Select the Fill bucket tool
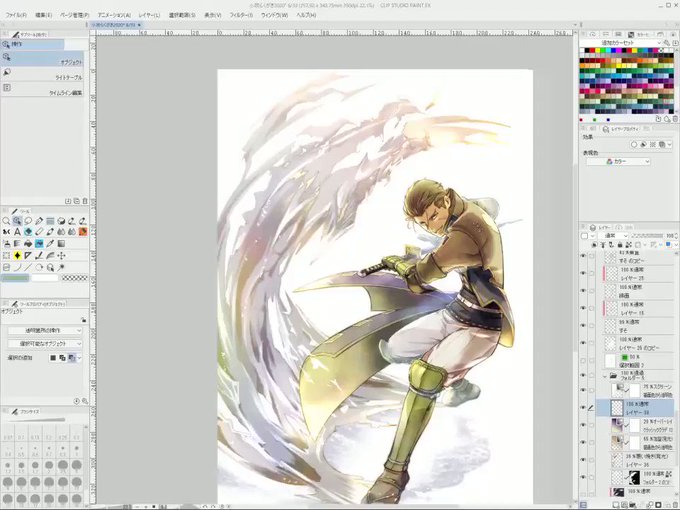 (x=28, y=244)
